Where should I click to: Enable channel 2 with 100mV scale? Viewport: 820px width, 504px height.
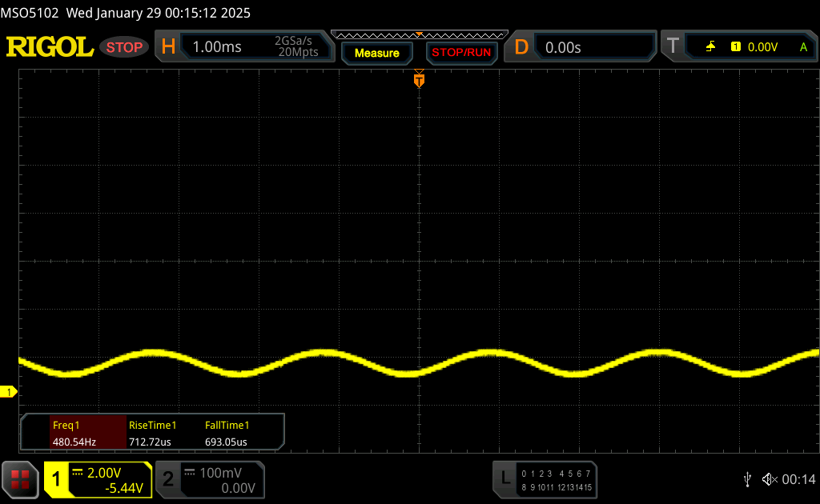(210, 479)
